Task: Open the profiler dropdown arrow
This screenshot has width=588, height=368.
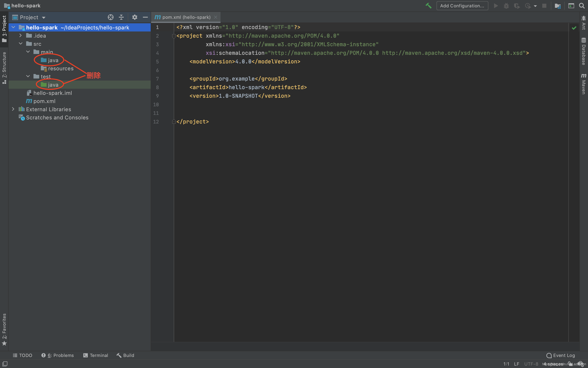Action: (x=535, y=6)
